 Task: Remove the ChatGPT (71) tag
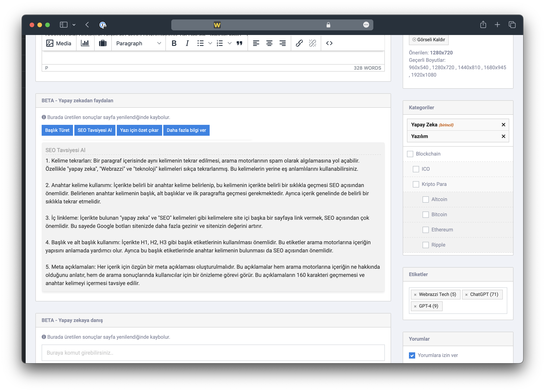pos(466,295)
